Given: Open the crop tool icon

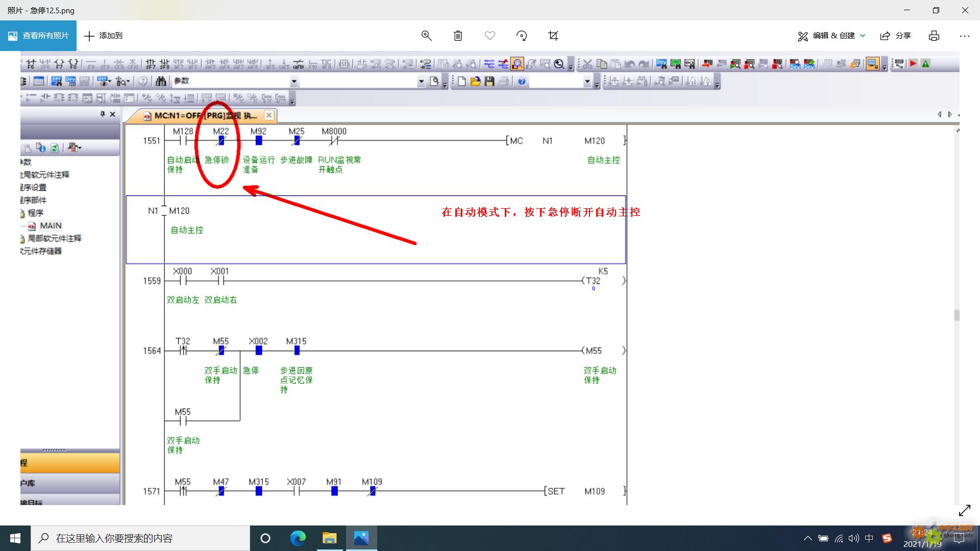Looking at the screenshot, I should point(553,36).
